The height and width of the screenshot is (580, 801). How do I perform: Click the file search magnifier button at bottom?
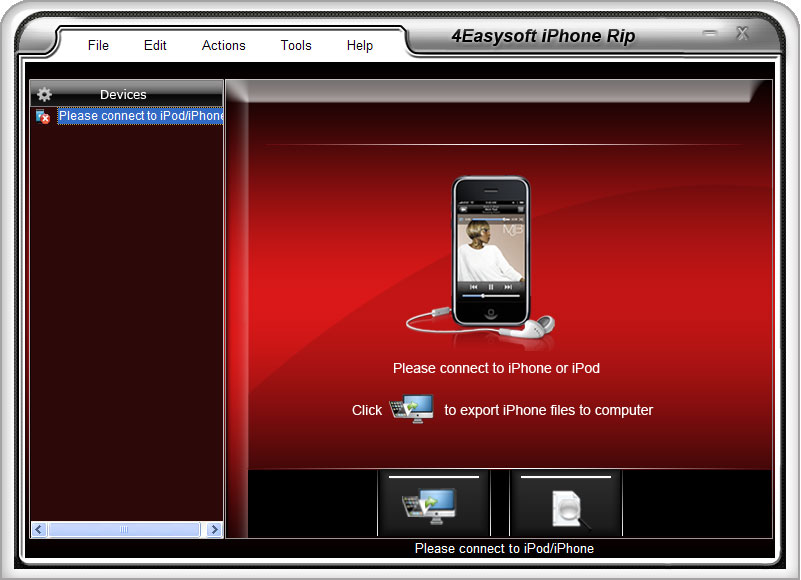(566, 505)
